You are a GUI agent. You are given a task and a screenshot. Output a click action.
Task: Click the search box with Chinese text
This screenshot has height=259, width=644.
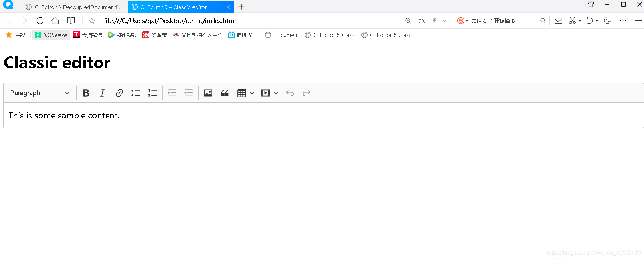493,21
